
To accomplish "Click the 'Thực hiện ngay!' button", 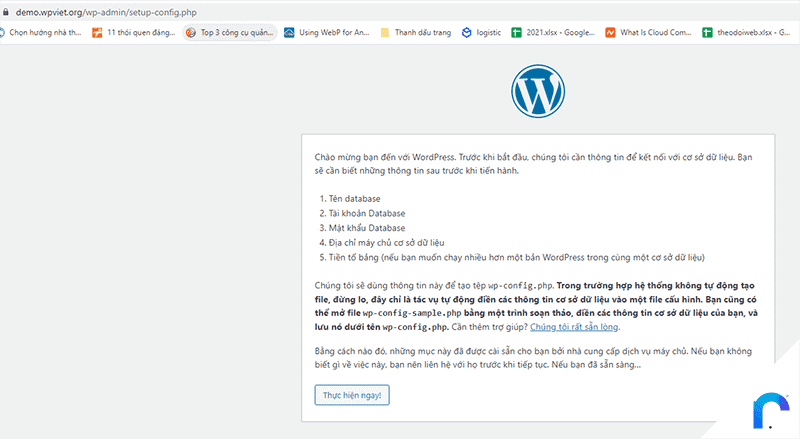I will [x=352, y=395].
